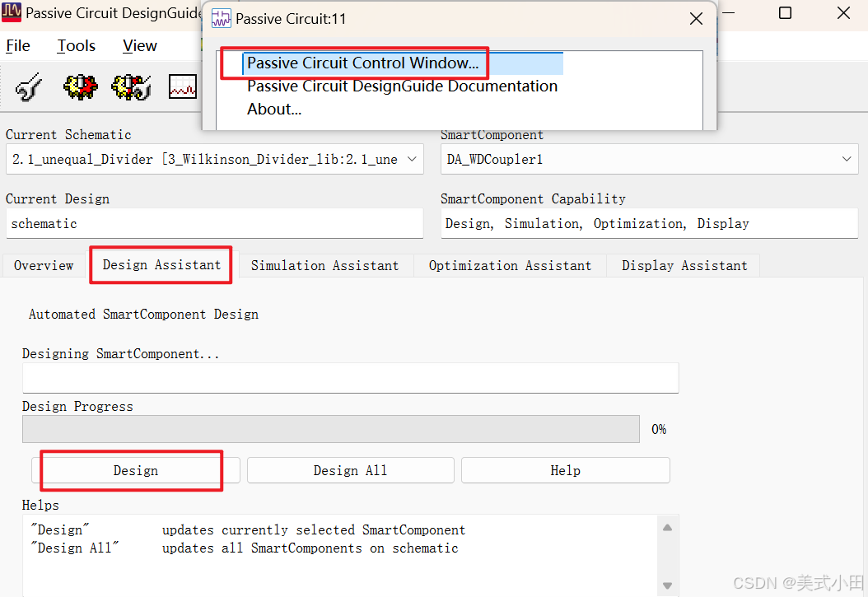The height and width of the screenshot is (597, 868).
Task: Switch to the Optimization Assistant tab
Action: (510, 266)
